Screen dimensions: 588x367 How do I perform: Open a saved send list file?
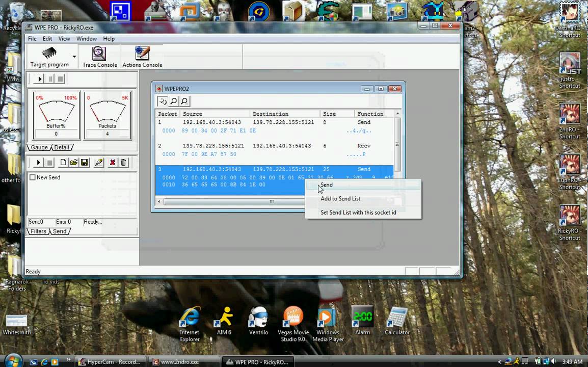pos(74,163)
